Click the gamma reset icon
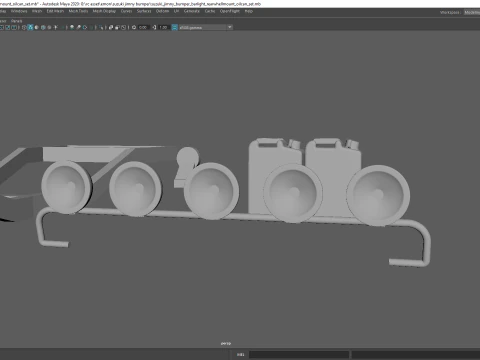 154,27
